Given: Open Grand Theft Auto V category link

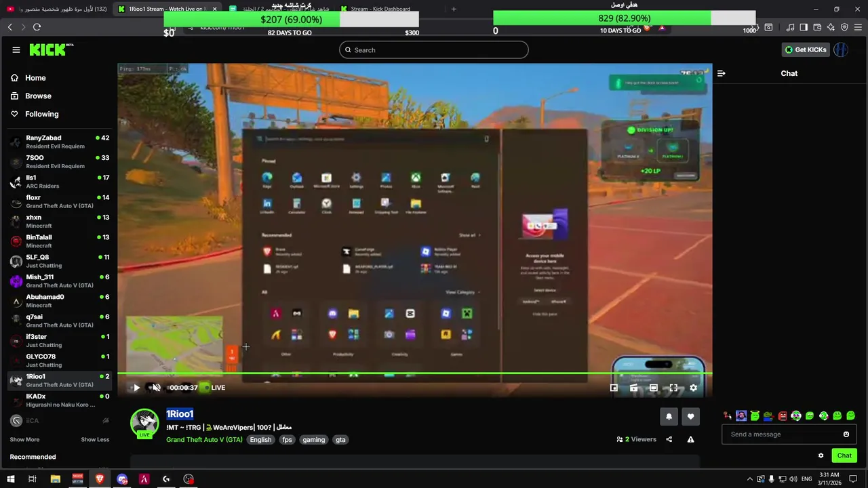Looking at the screenshot, I should [x=204, y=440].
